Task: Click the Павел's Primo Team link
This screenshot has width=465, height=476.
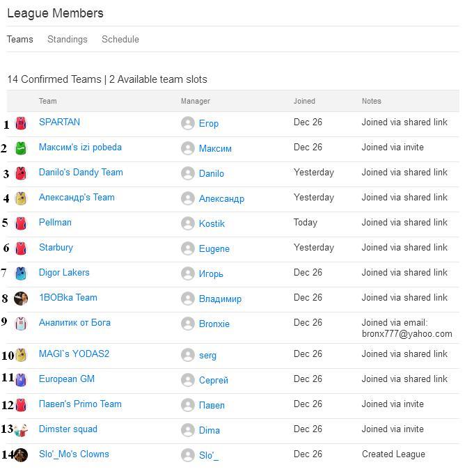Action: coord(80,404)
